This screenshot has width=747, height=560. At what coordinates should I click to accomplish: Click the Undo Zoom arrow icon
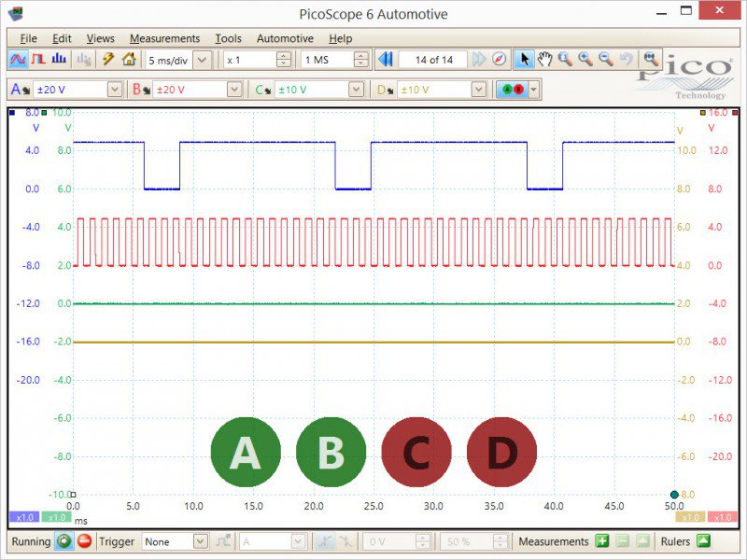(626, 59)
